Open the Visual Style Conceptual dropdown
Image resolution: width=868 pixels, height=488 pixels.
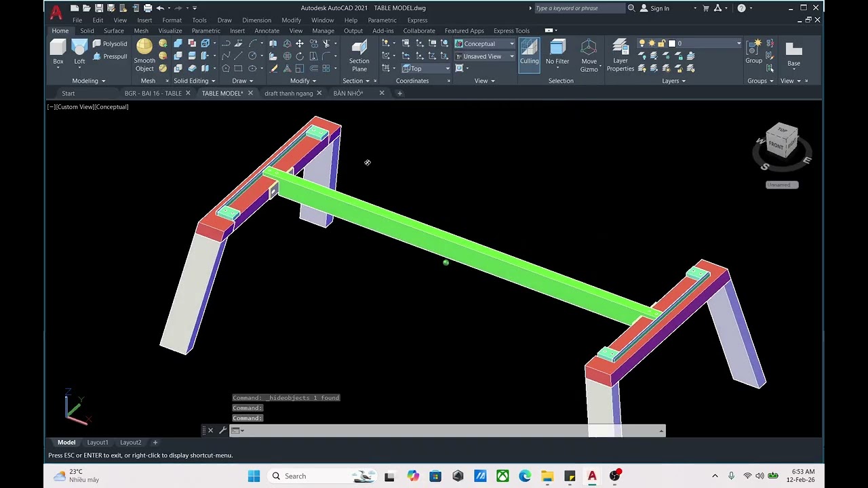485,43
